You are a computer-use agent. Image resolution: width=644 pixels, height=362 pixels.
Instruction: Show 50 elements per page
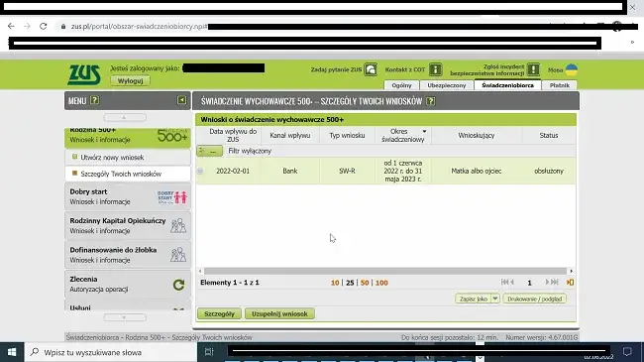365,283
